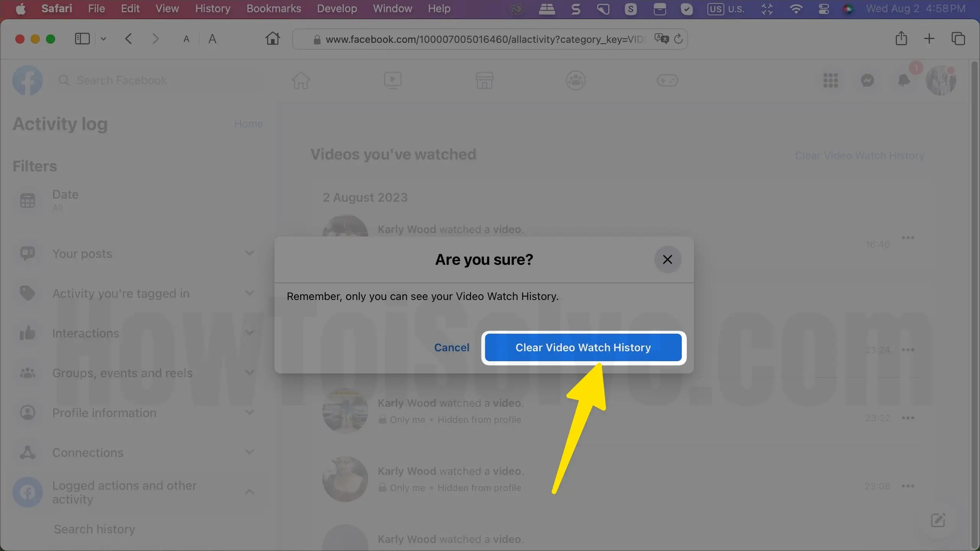Image resolution: width=980 pixels, height=551 pixels.
Task: Click the Facebook home icon
Action: pos(301,80)
